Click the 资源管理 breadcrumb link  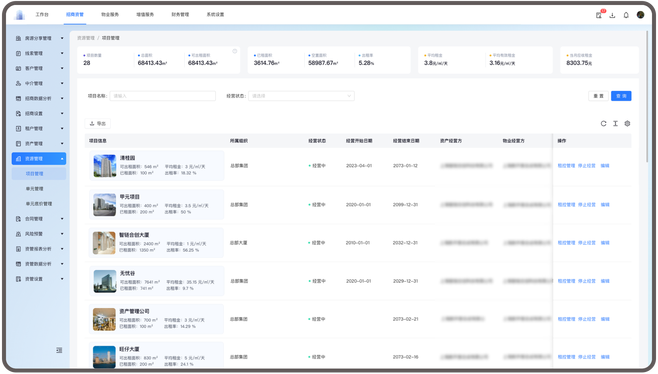tap(86, 38)
